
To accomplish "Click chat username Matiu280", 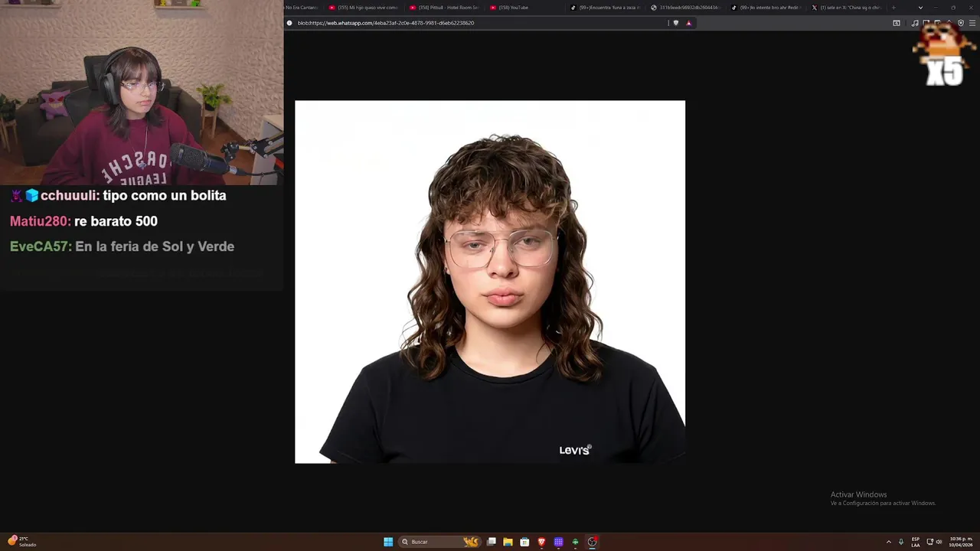I will pyautogui.click(x=40, y=221).
